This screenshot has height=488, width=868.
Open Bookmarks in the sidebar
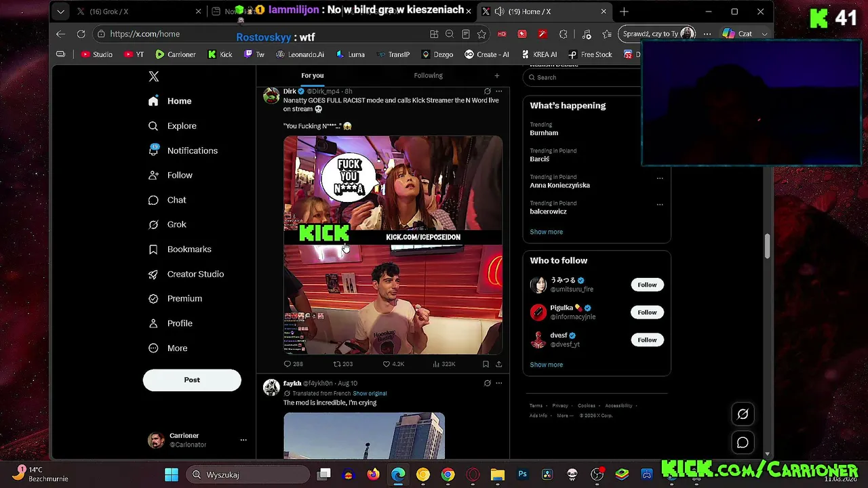180,249
